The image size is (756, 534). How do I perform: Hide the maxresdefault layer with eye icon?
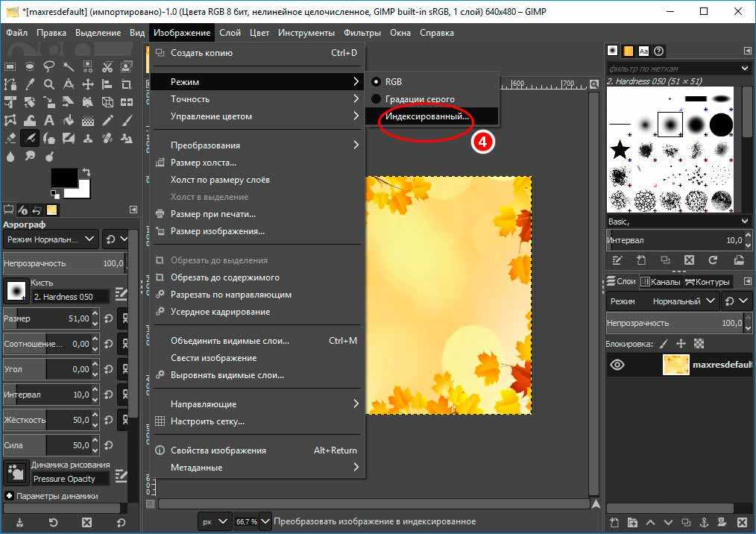[617, 365]
